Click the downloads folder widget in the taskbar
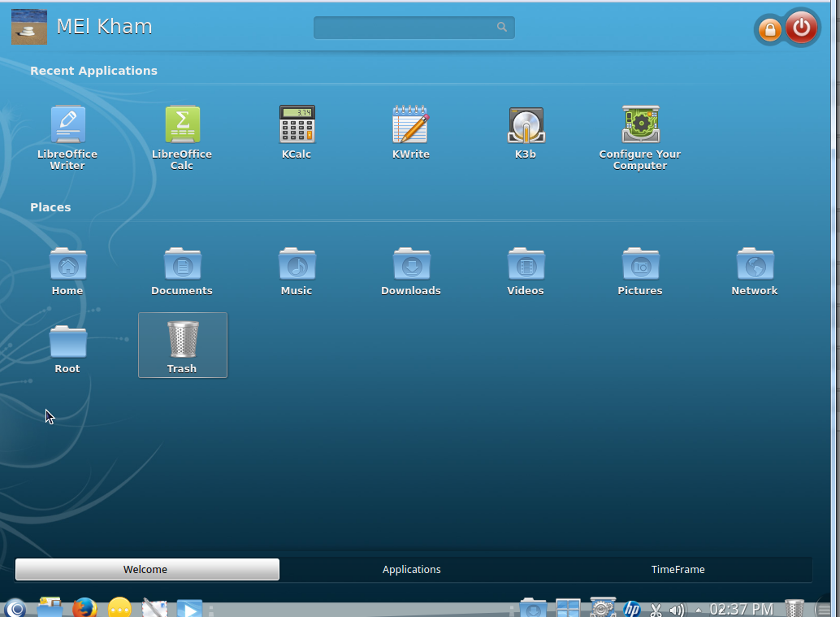This screenshot has height=617, width=840. [x=533, y=608]
